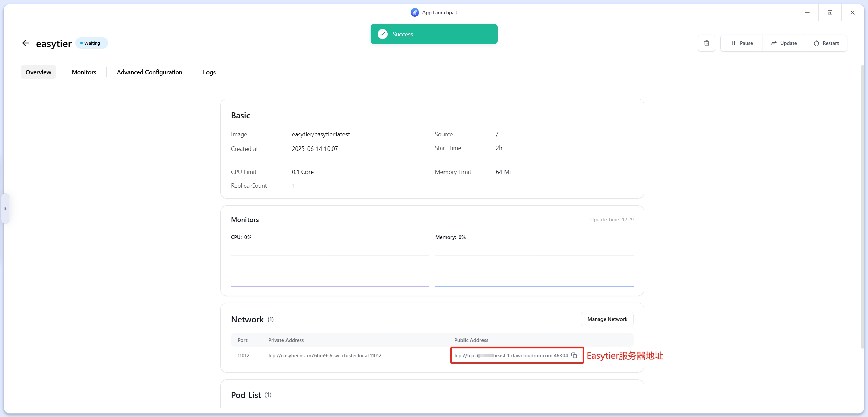Open the Advanced Configuration tab

click(x=150, y=72)
